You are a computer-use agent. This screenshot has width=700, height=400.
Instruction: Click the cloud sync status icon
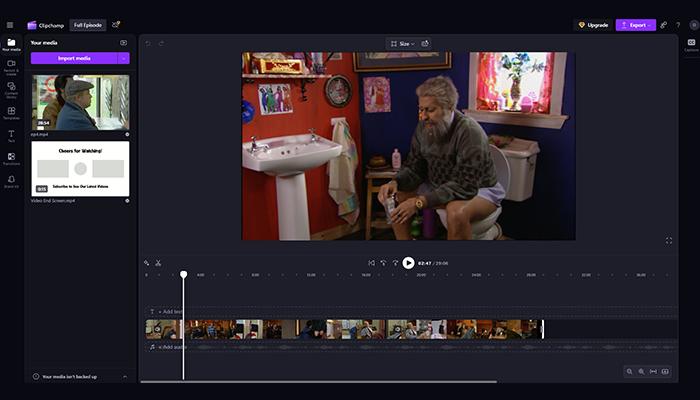(x=116, y=25)
